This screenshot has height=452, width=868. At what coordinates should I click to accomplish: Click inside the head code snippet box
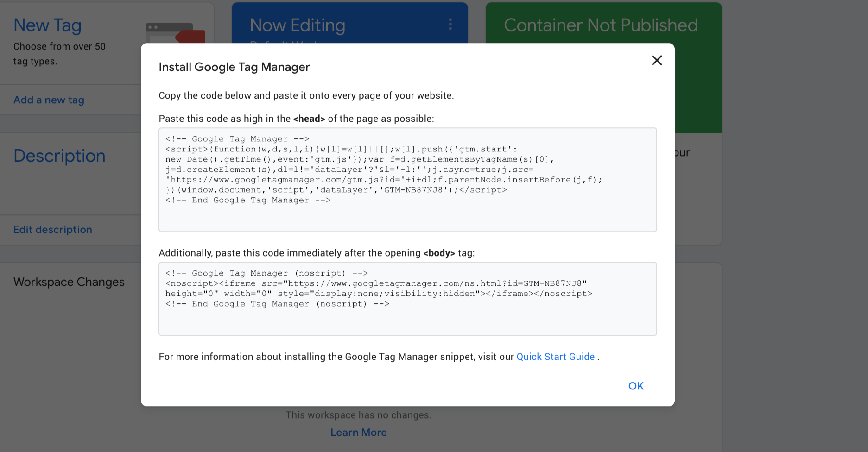coord(407,180)
